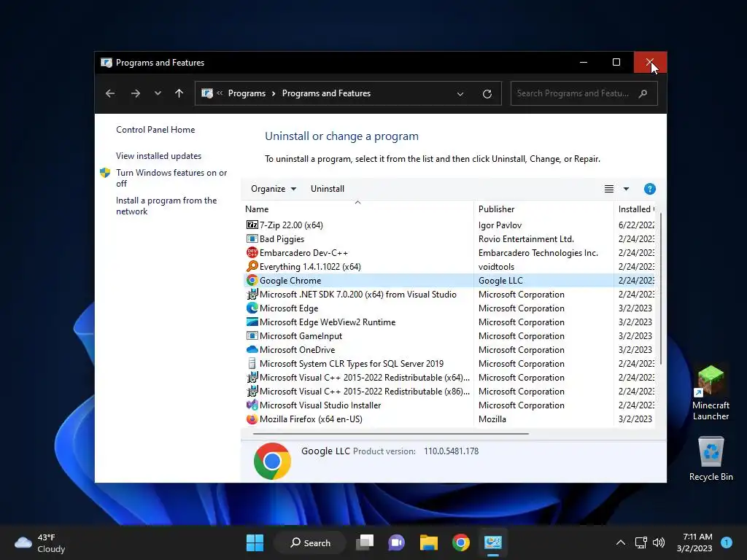
Task: Click voidtools publisher cell
Action: click(x=496, y=266)
